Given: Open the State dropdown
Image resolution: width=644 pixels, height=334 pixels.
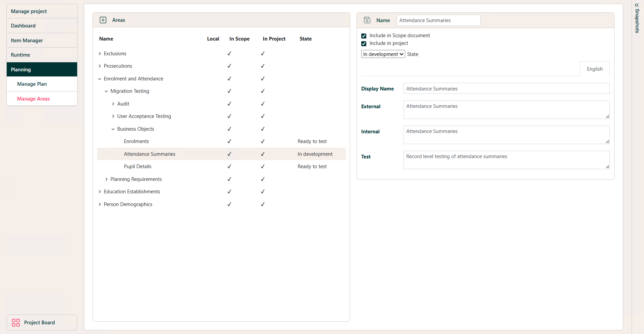Looking at the screenshot, I should click(383, 54).
